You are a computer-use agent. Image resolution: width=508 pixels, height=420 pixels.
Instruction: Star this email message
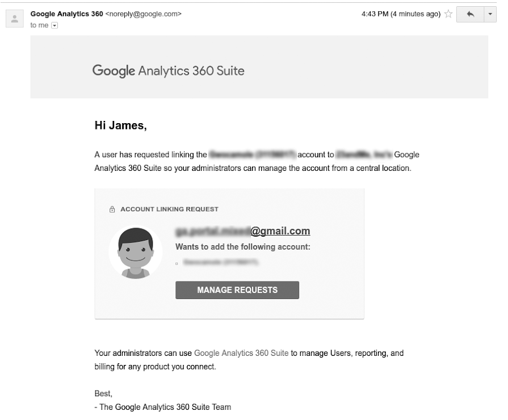click(x=448, y=14)
